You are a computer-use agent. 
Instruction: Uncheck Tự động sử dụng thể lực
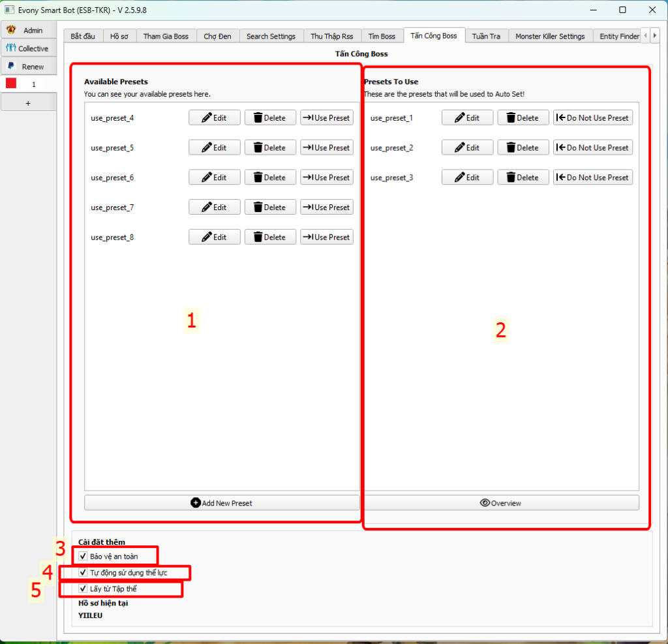point(83,572)
